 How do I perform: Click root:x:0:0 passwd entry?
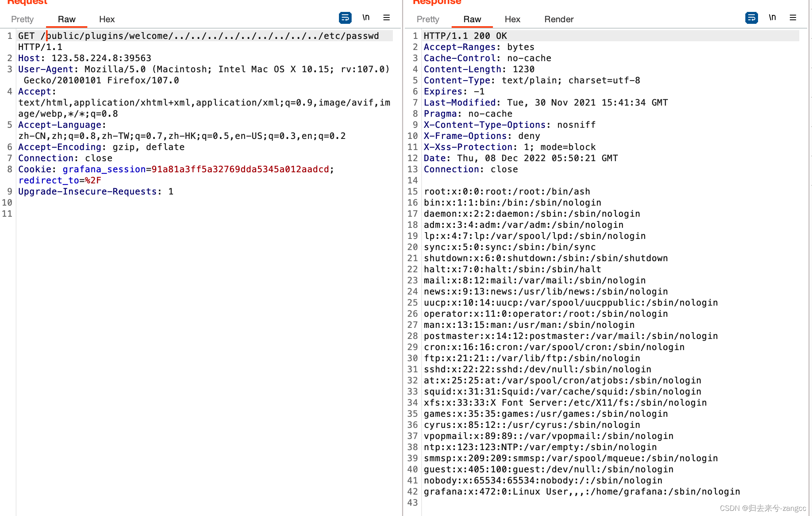point(507,191)
